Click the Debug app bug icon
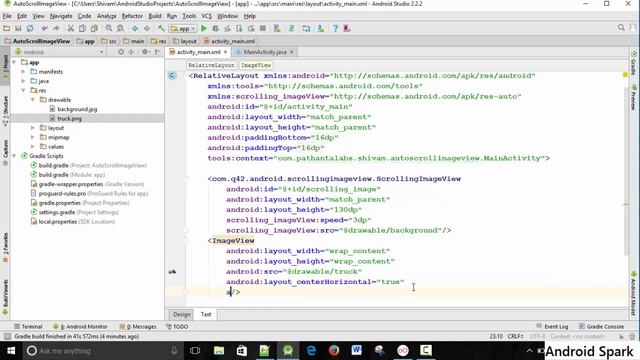The width and height of the screenshot is (640, 360). pos(216,29)
